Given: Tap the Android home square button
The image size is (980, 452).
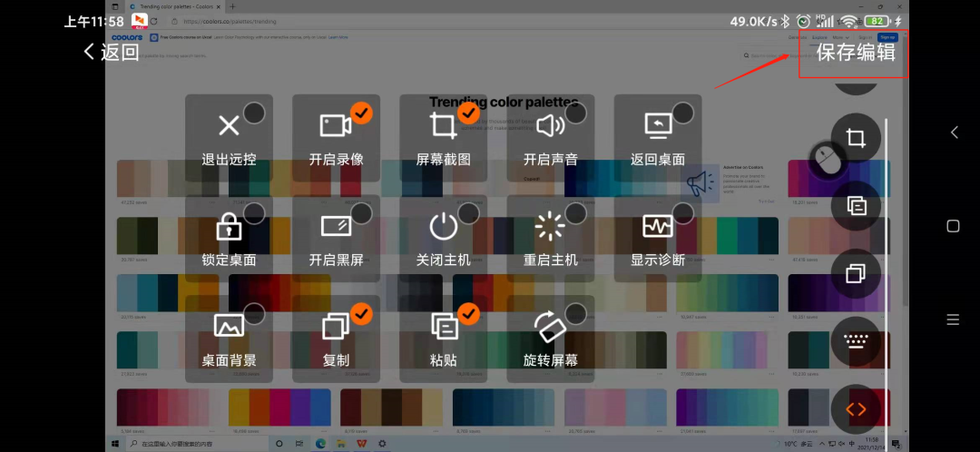Looking at the screenshot, I should [x=953, y=226].
